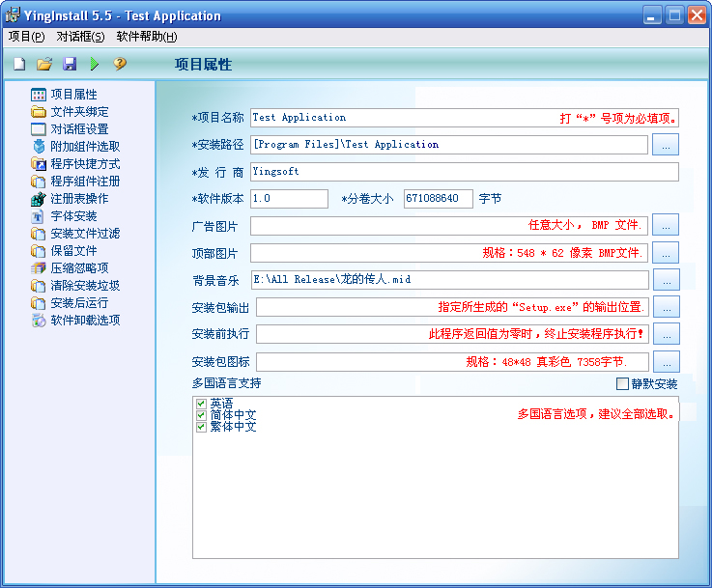This screenshot has width=712, height=588.
Task: Browse for 安装前执行 program button
Action: coord(667,334)
